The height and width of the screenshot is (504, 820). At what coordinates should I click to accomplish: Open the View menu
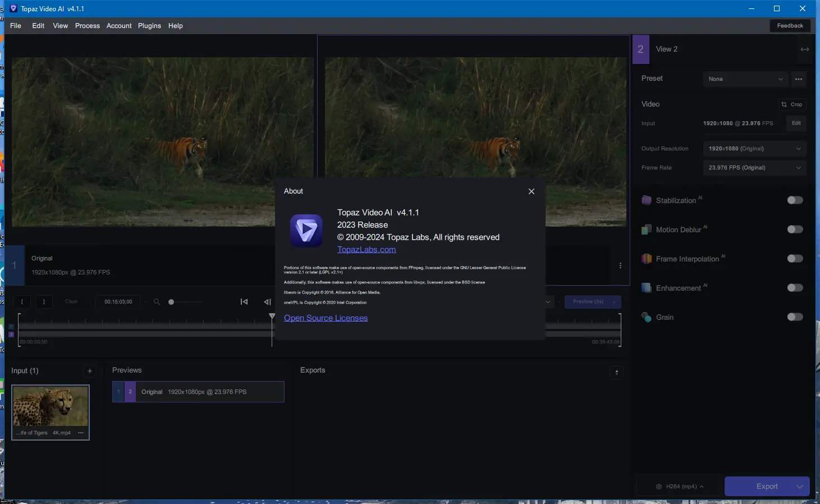(x=61, y=26)
